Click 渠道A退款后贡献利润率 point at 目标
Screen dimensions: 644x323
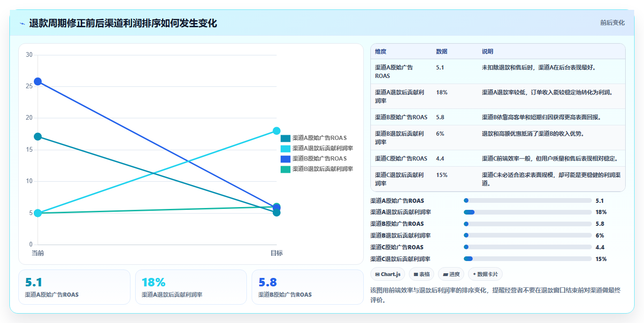(x=276, y=131)
